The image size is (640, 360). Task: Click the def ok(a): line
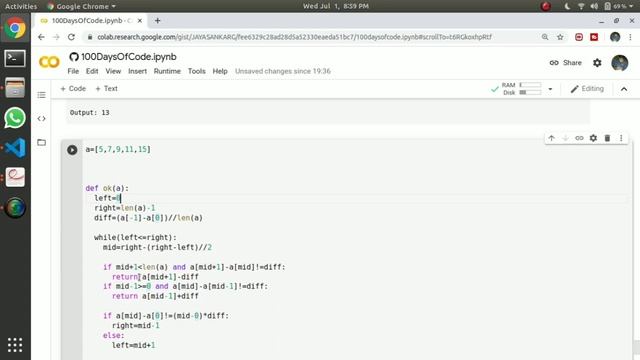click(x=107, y=188)
